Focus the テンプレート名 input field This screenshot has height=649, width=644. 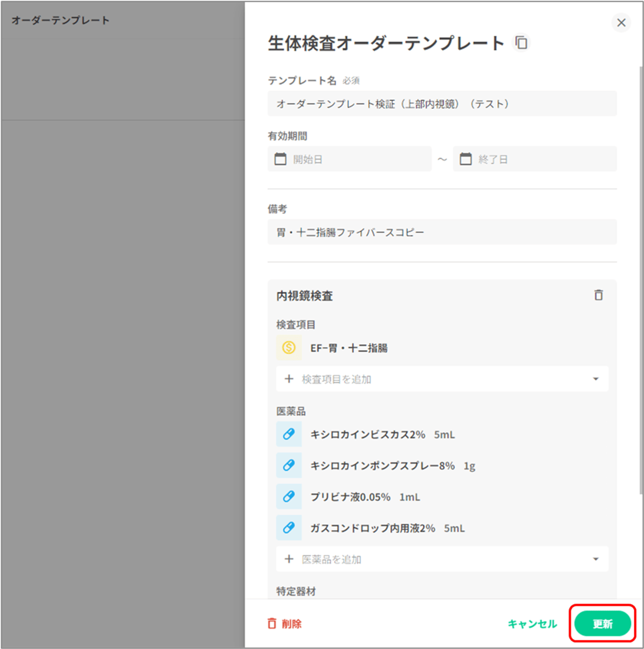point(441,103)
